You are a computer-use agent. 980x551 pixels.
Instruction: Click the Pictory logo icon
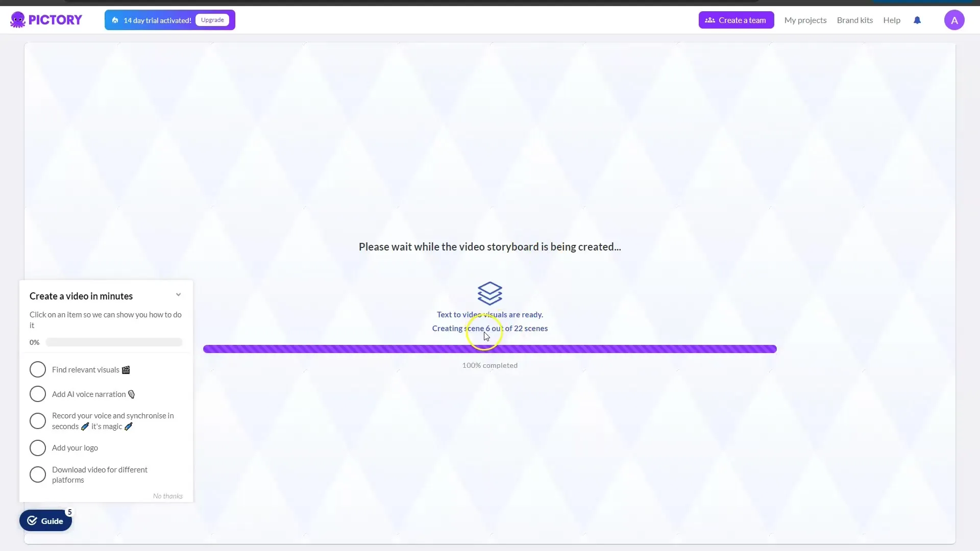tap(17, 19)
